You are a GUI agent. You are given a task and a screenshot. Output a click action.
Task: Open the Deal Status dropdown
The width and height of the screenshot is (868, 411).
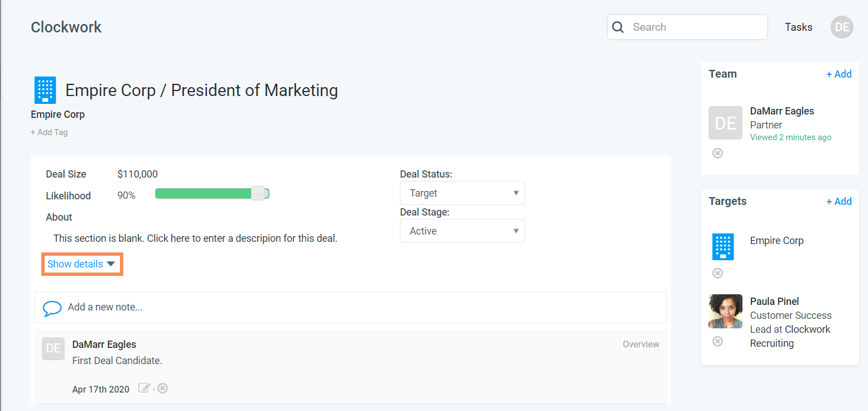(462, 193)
